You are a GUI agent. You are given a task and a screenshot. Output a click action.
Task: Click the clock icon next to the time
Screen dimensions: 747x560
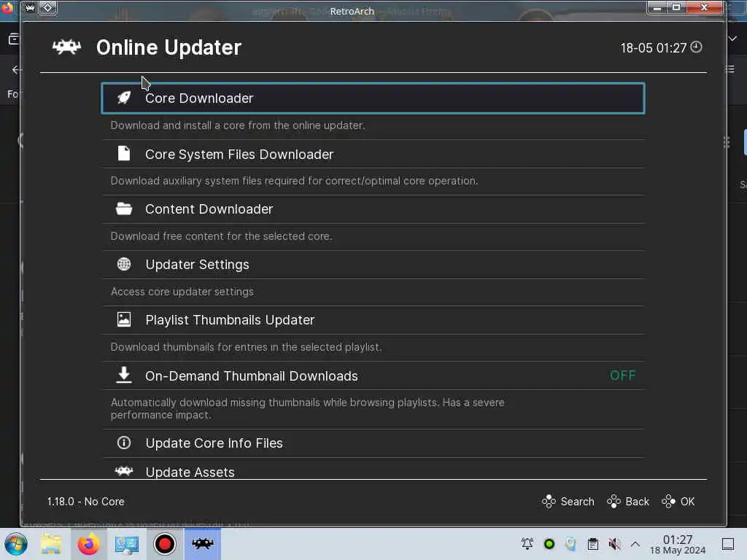pos(696,47)
